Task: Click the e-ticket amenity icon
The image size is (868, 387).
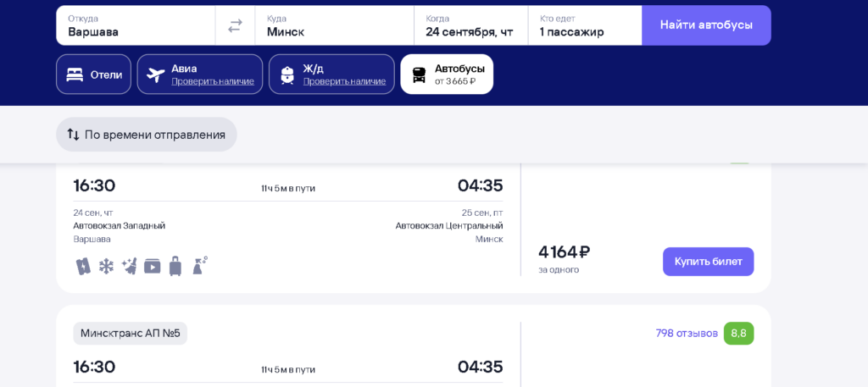Action: (83, 267)
